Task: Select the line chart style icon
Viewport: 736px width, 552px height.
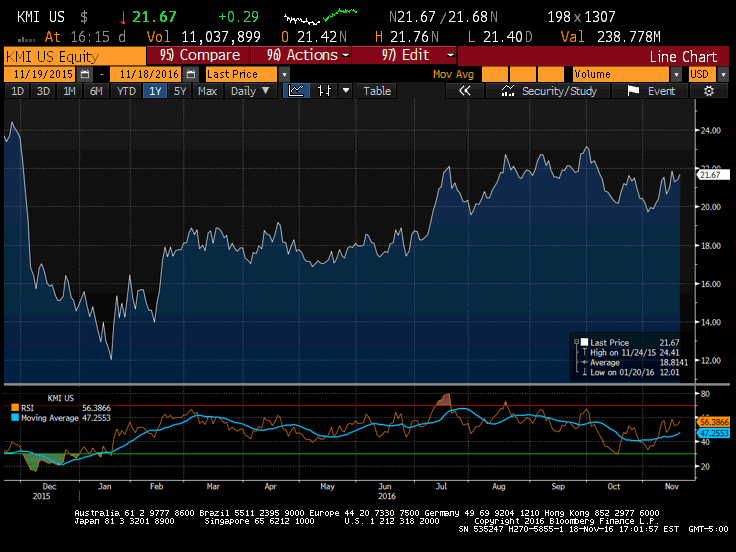Action: click(x=296, y=91)
